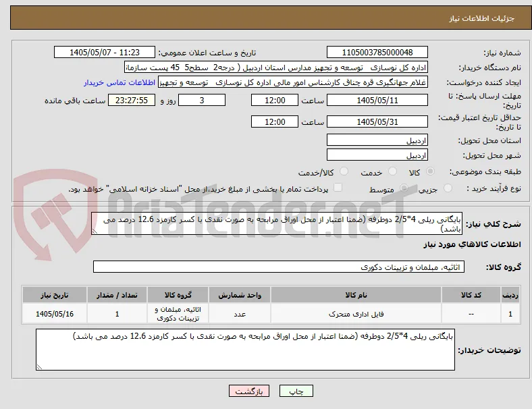Click the شماره نیاز field 1105003785000048
This screenshot has height=409, width=532.
tap(377, 52)
